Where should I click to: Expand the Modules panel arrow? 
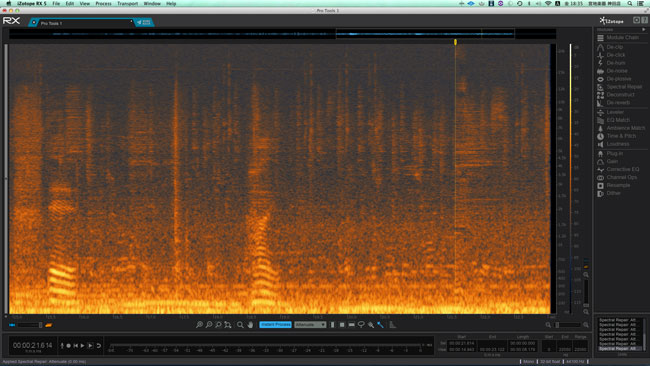[x=643, y=29]
